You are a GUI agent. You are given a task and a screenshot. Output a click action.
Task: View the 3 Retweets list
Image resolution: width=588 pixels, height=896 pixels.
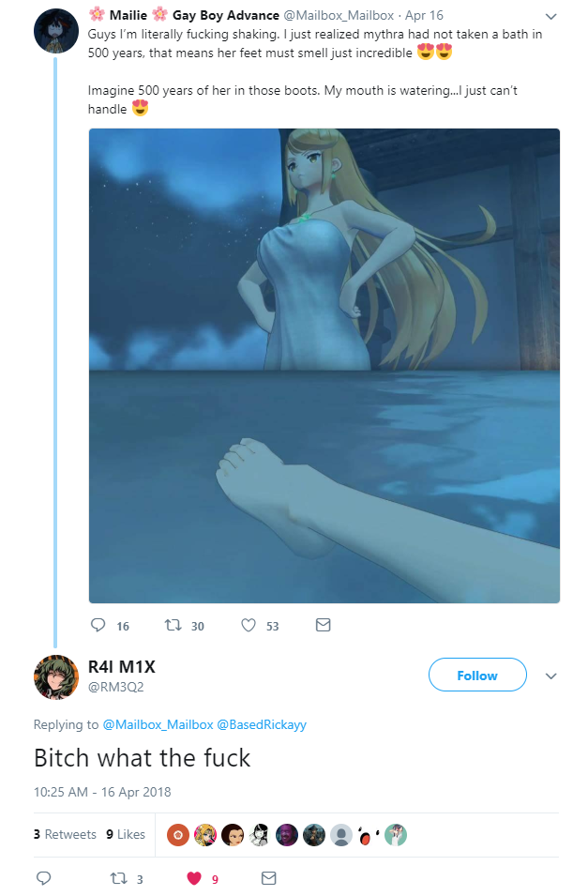(x=65, y=834)
